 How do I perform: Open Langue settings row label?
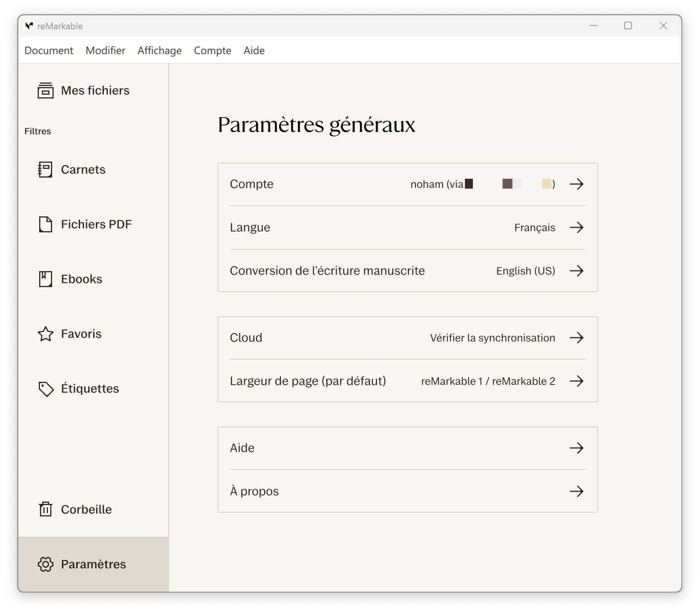(250, 227)
